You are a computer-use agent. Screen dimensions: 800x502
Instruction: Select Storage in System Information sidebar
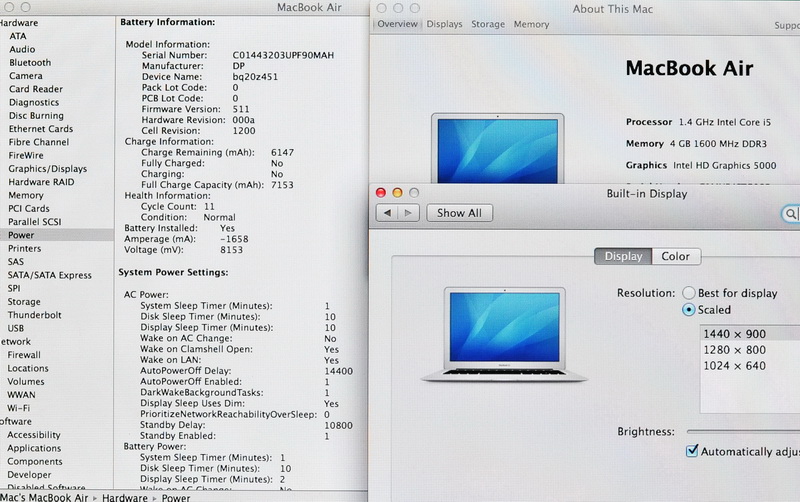pos(24,302)
